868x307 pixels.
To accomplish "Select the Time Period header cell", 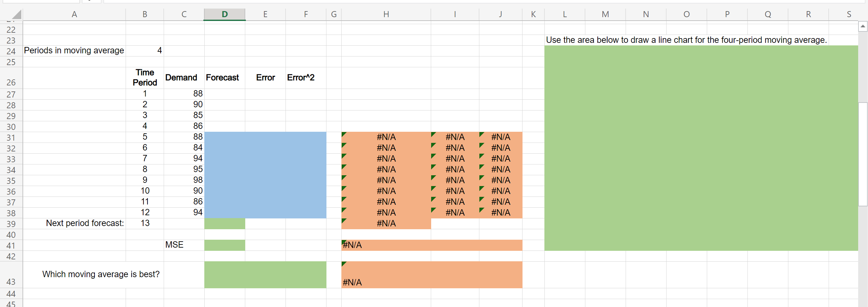I will [145, 77].
